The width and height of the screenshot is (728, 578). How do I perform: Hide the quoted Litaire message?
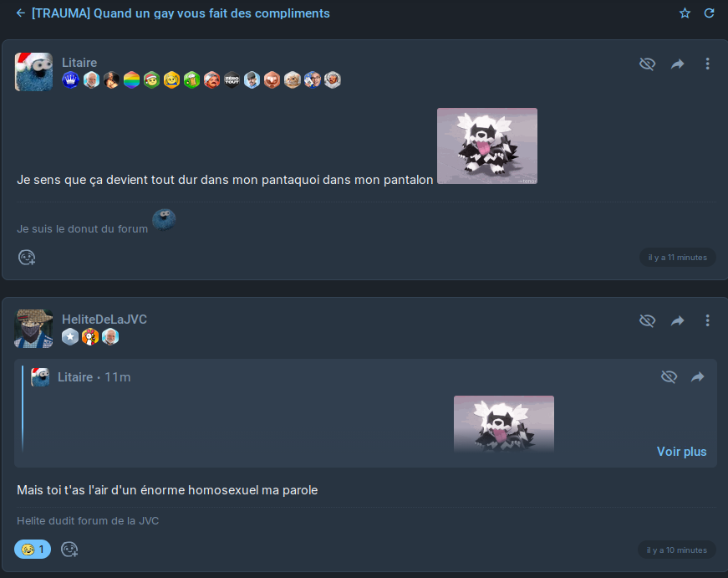[669, 376]
